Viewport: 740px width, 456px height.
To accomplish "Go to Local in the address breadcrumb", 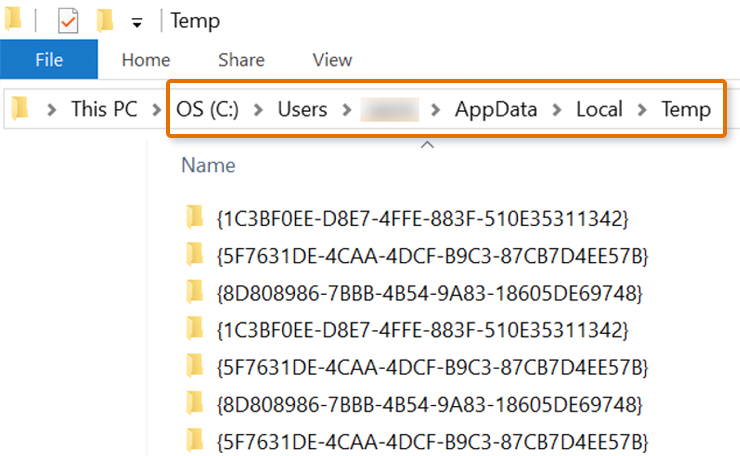I will [599, 109].
